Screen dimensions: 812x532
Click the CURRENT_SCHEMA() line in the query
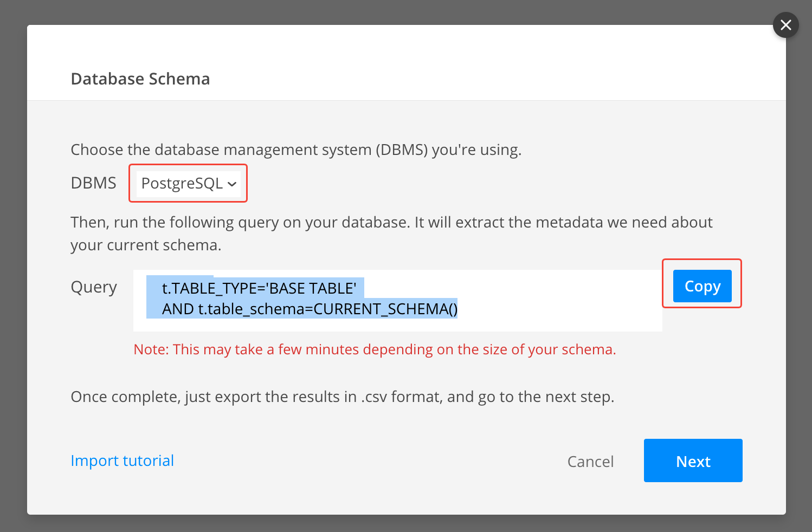point(310,309)
